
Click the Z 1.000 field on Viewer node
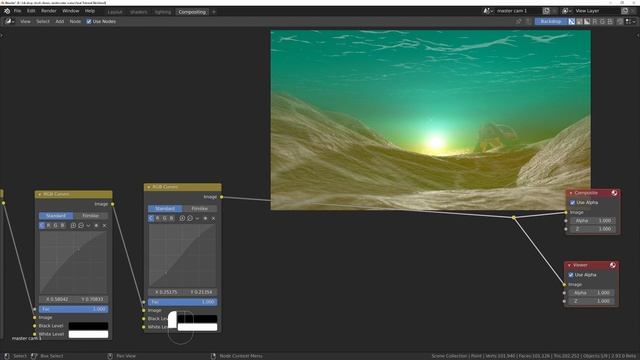pos(591,301)
